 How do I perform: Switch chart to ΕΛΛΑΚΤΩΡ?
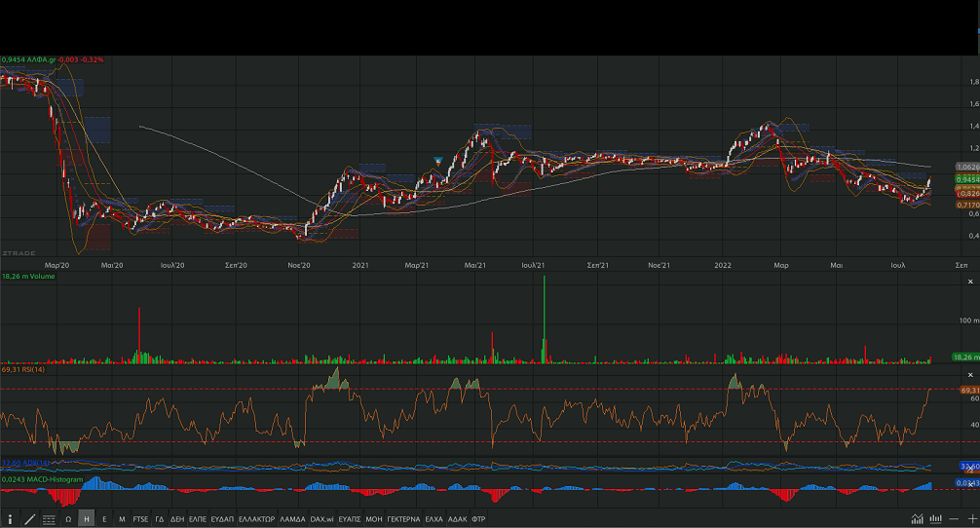(x=256, y=519)
